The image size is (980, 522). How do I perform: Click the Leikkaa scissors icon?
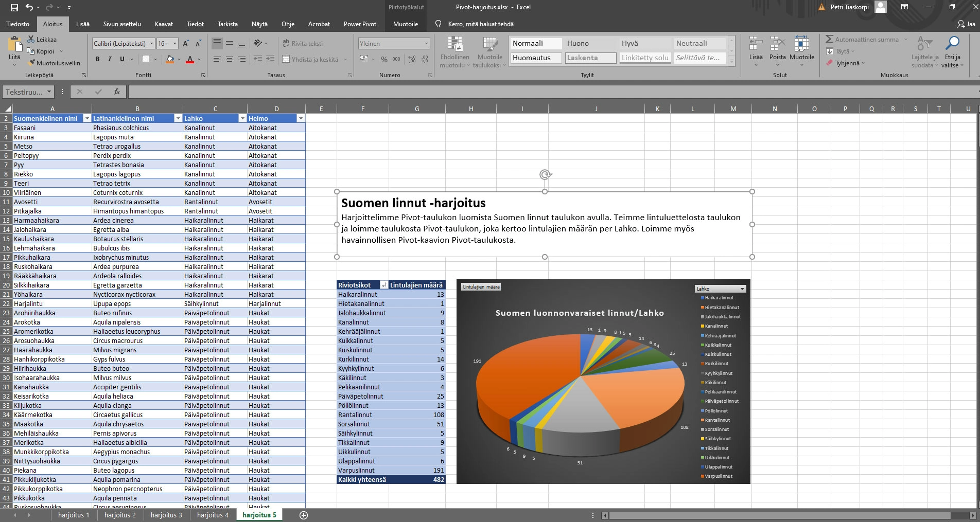pyautogui.click(x=31, y=39)
